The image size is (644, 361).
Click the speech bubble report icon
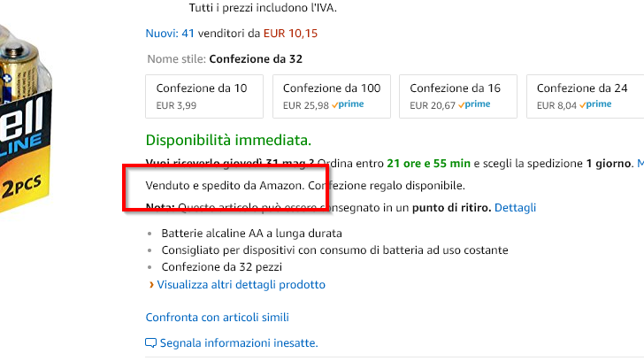tap(150, 343)
